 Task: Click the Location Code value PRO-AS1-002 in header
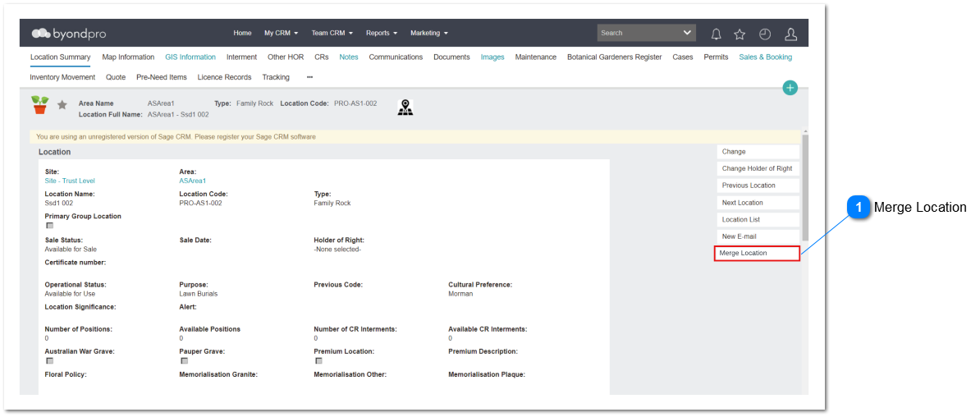355,103
